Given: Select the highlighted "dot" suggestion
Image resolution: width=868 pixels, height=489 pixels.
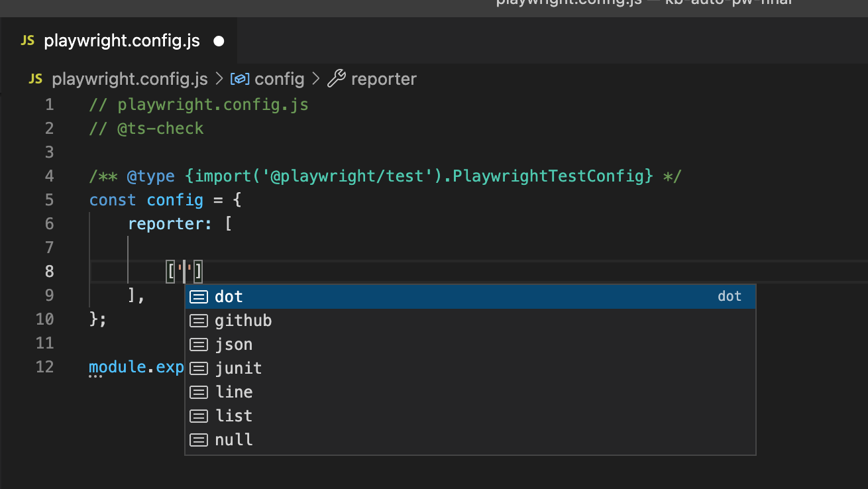Looking at the screenshot, I should (229, 296).
